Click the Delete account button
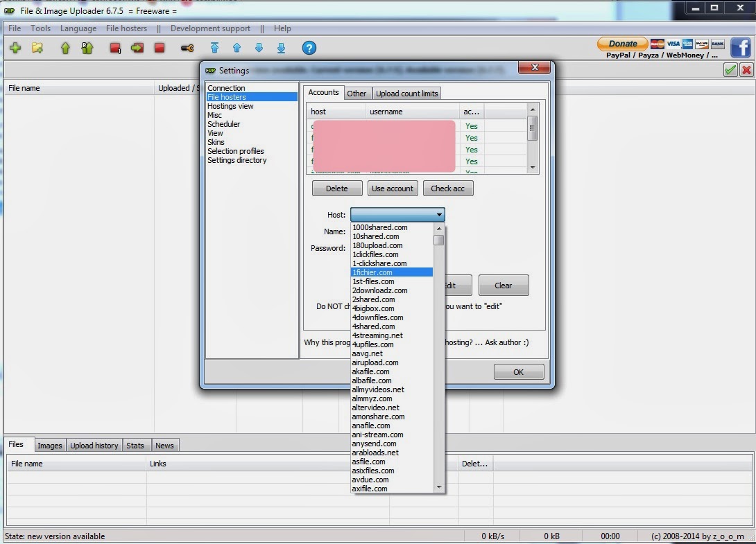756x544 pixels. click(x=336, y=188)
